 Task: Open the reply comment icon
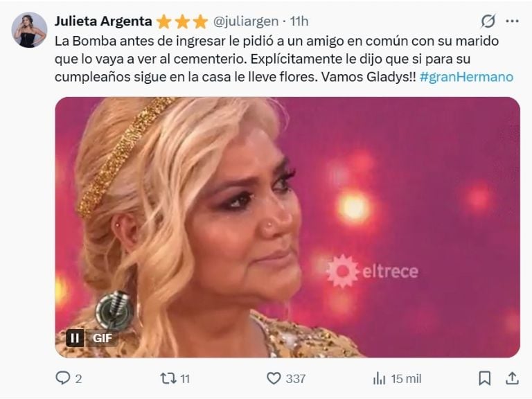[x=63, y=378]
